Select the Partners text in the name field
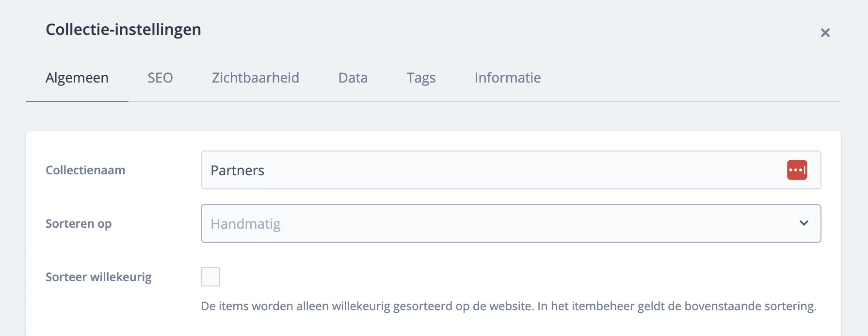The image size is (868, 336). point(237,170)
